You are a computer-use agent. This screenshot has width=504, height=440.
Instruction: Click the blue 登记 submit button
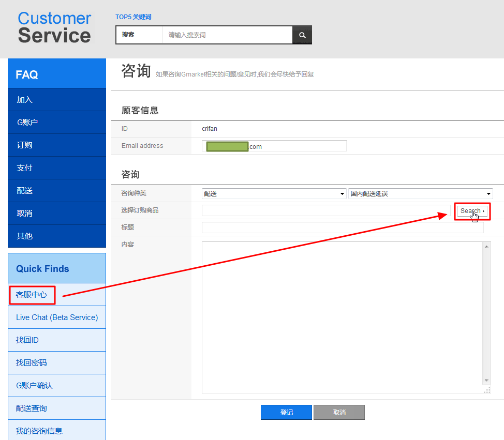[286, 412]
